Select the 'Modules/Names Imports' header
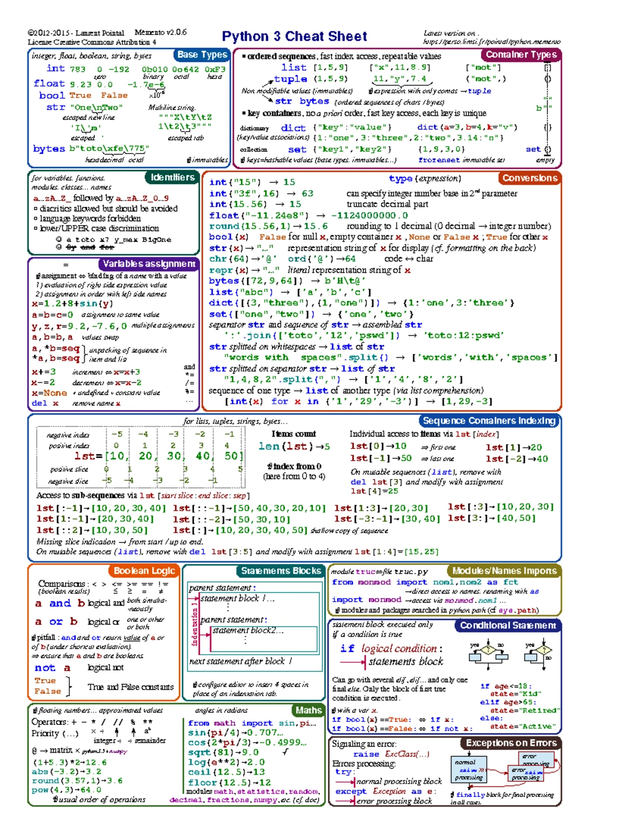 [504, 570]
